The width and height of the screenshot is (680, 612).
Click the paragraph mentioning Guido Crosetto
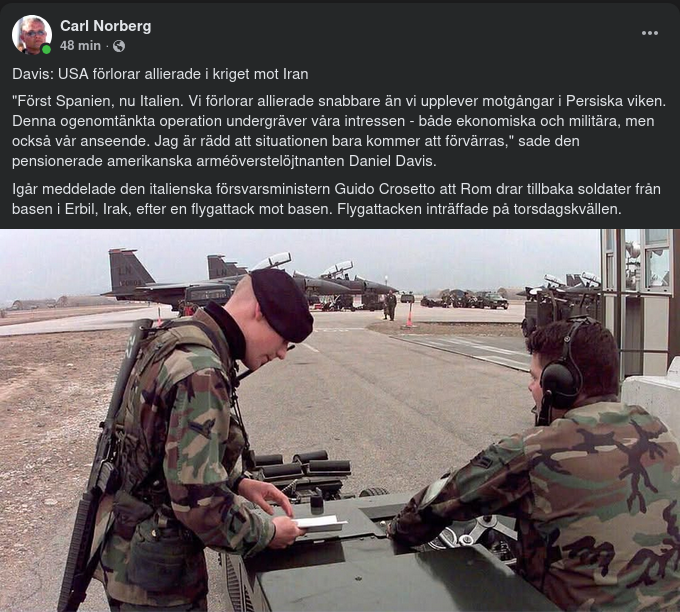tap(336, 199)
